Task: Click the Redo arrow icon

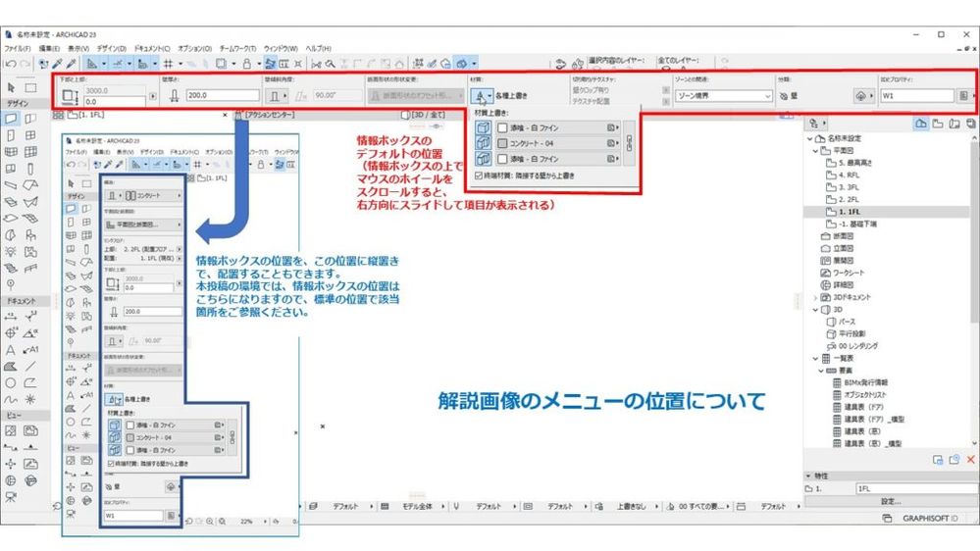Action: 25,63
